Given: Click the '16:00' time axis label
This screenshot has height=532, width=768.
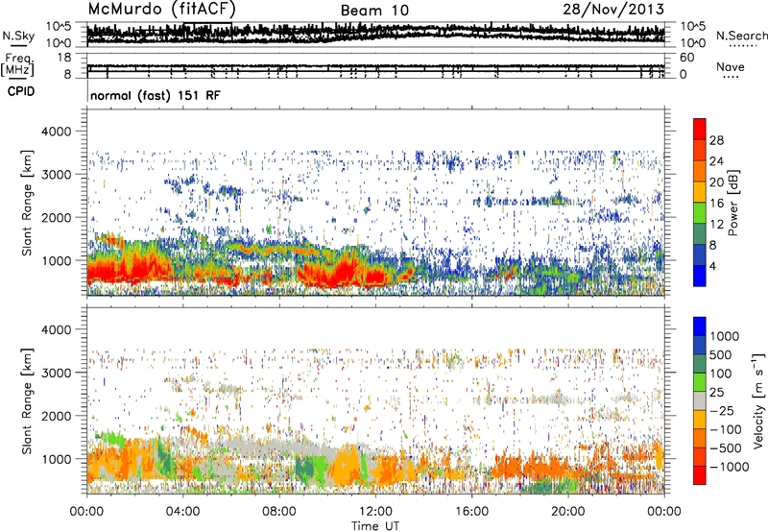Looking at the screenshot, I should click(471, 512).
